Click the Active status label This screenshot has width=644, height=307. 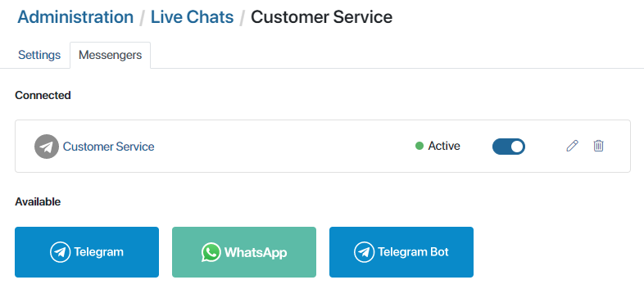click(444, 146)
